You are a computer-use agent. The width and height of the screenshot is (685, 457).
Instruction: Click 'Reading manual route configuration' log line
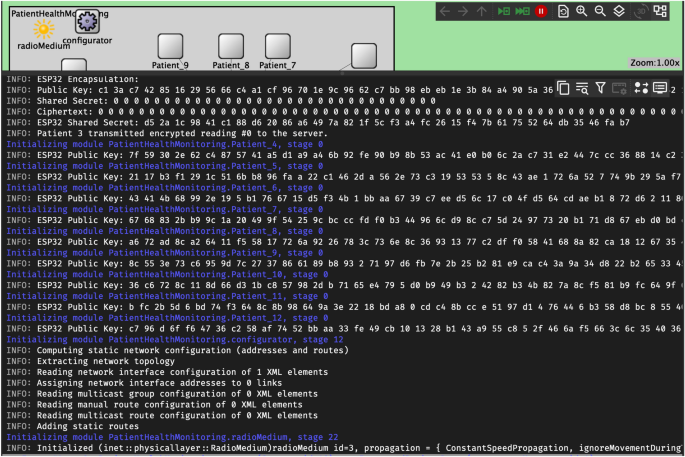point(154,405)
